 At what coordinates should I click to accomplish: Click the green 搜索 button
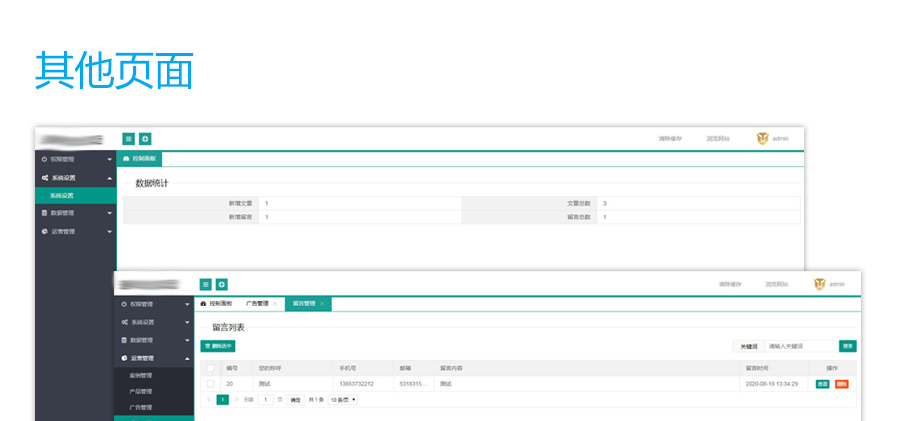coord(847,346)
